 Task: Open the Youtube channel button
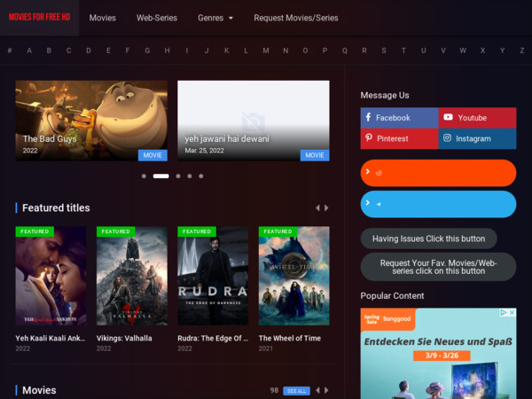click(477, 118)
